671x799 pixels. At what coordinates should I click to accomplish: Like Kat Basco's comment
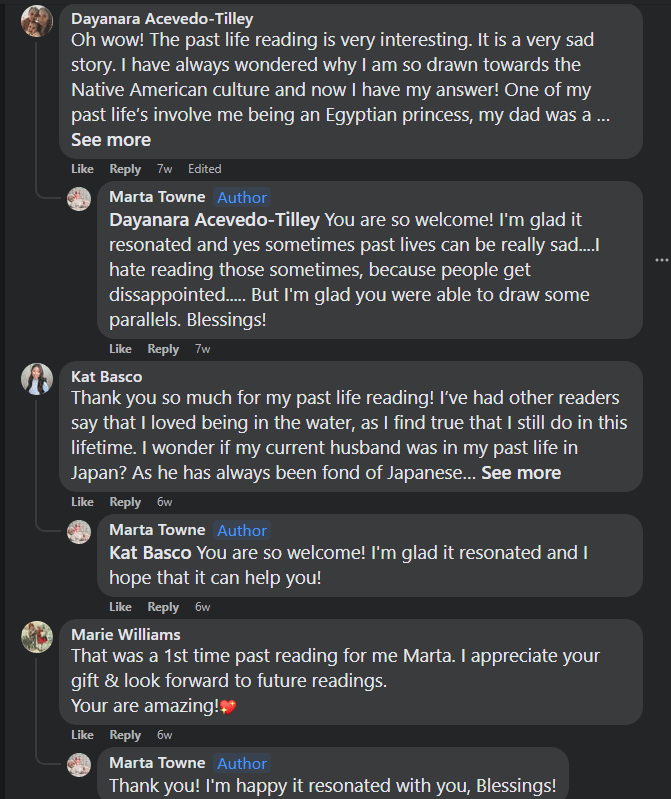click(83, 502)
